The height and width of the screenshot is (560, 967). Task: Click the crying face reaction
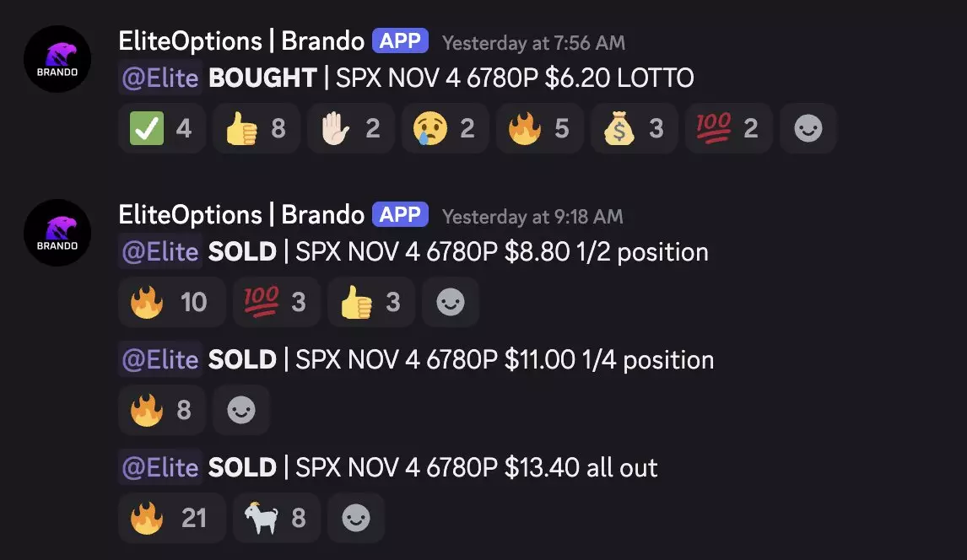pyautogui.click(x=445, y=128)
